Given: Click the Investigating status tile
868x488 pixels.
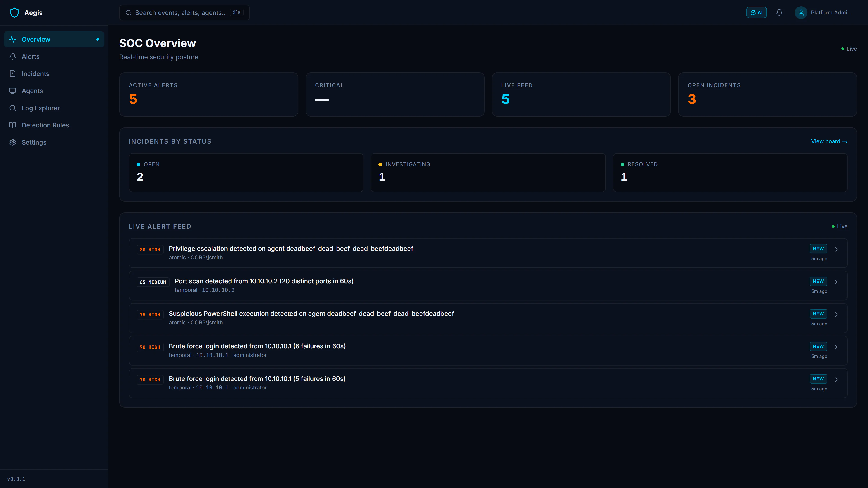Looking at the screenshot, I should click(488, 173).
